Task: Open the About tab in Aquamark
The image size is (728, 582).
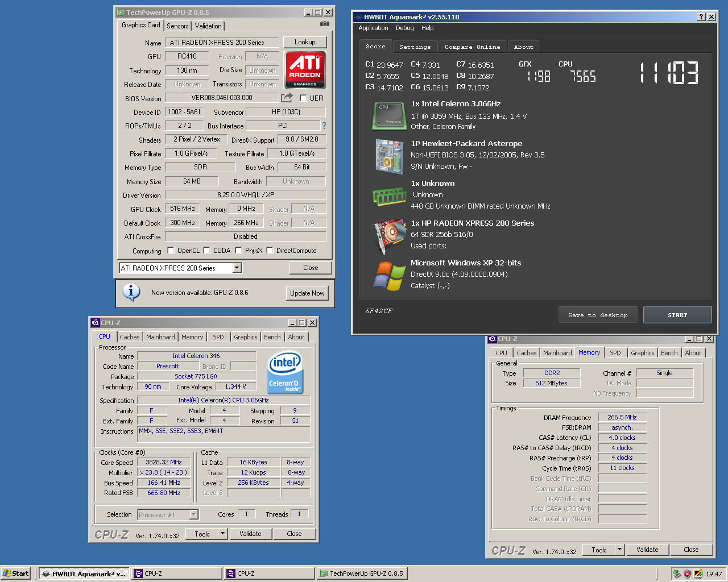Action: tap(524, 47)
